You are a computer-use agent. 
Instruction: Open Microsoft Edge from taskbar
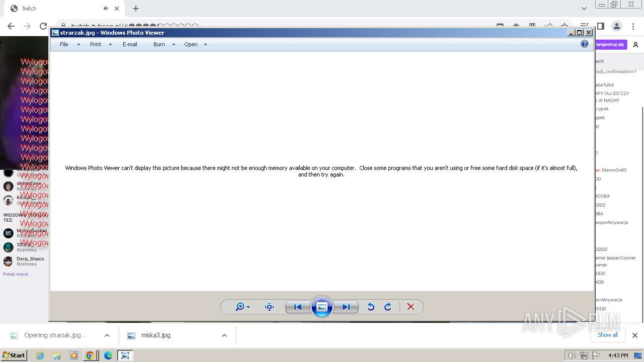click(108, 355)
